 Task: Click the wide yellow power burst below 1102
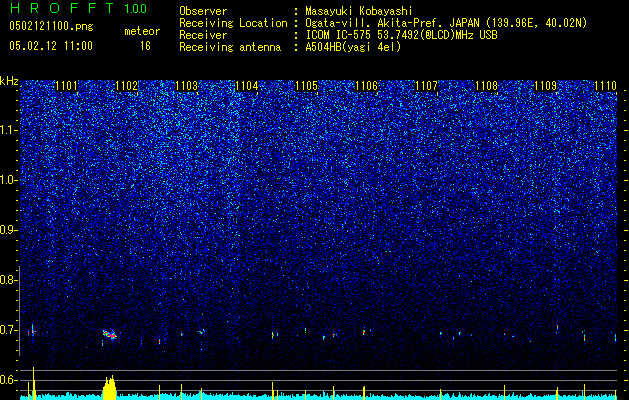(110, 388)
